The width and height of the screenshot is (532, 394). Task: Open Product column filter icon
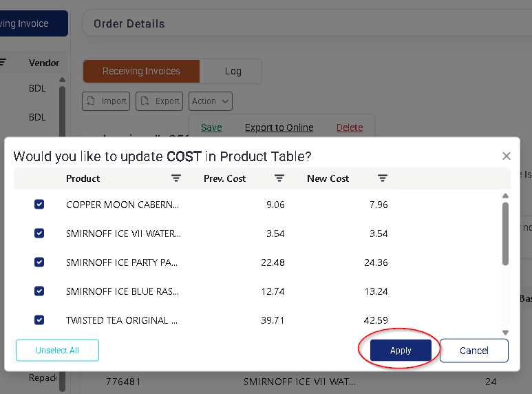pyautogui.click(x=175, y=178)
